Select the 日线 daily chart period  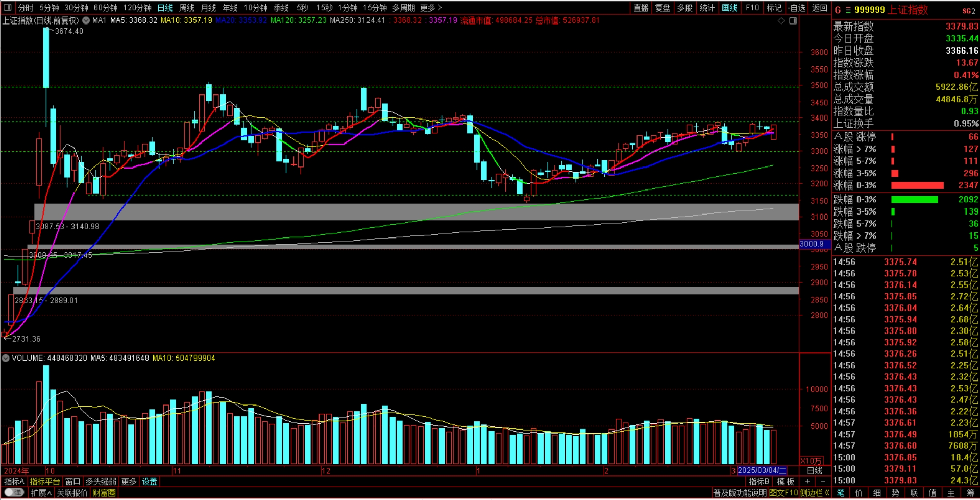165,8
